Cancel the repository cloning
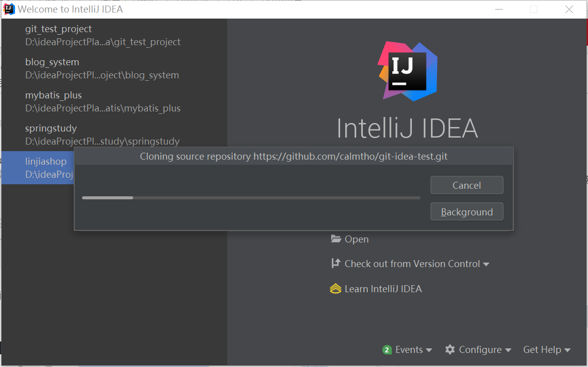The image size is (588, 367). 467,185
